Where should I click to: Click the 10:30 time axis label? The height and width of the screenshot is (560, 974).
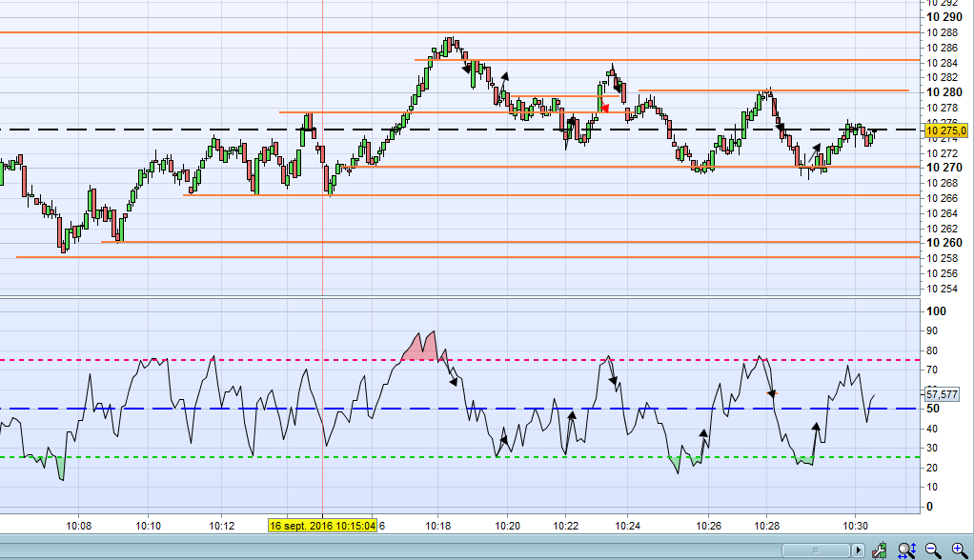[x=856, y=526]
